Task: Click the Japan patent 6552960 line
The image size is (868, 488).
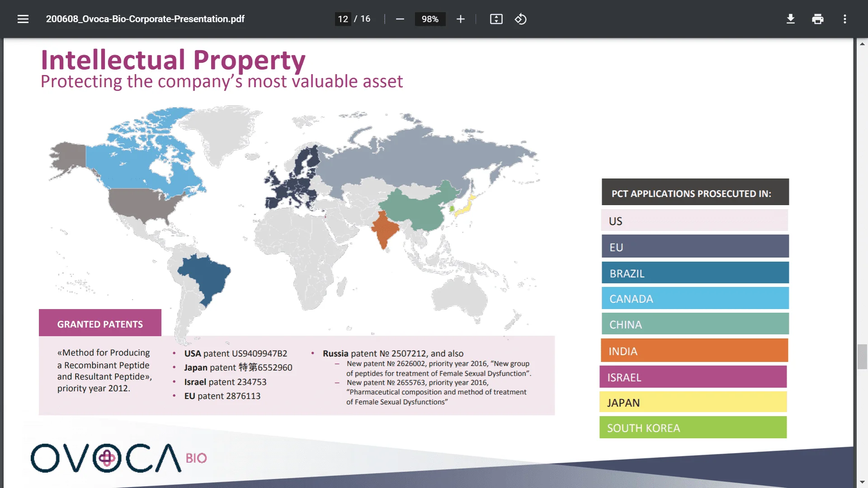Action: coord(238,367)
